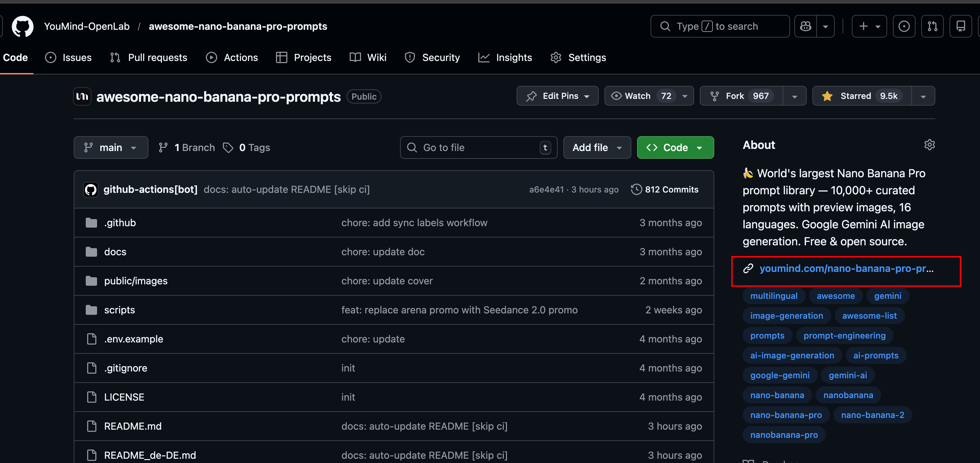Open the green Code dropdown

pyautogui.click(x=675, y=147)
